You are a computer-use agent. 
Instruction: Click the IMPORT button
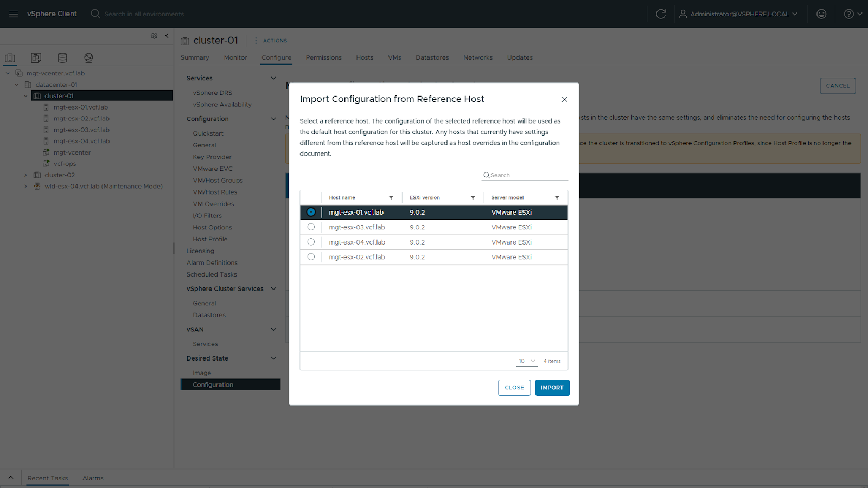pyautogui.click(x=552, y=388)
